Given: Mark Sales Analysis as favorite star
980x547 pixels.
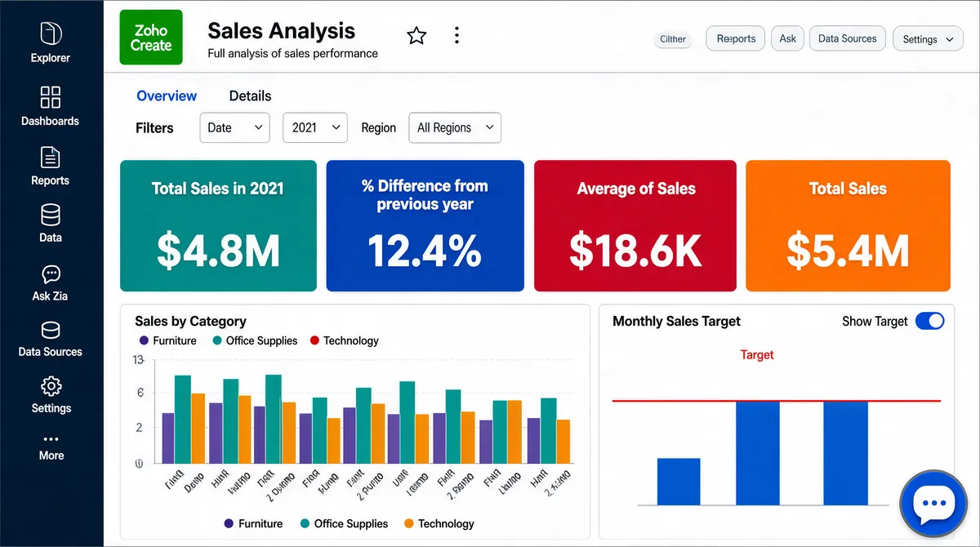Looking at the screenshot, I should [x=416, y=35].
